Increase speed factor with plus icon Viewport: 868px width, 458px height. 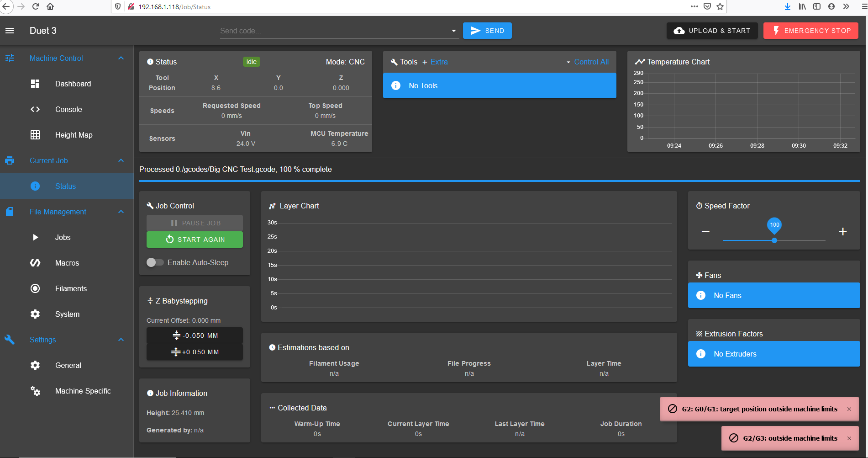(x=843, y=232)
